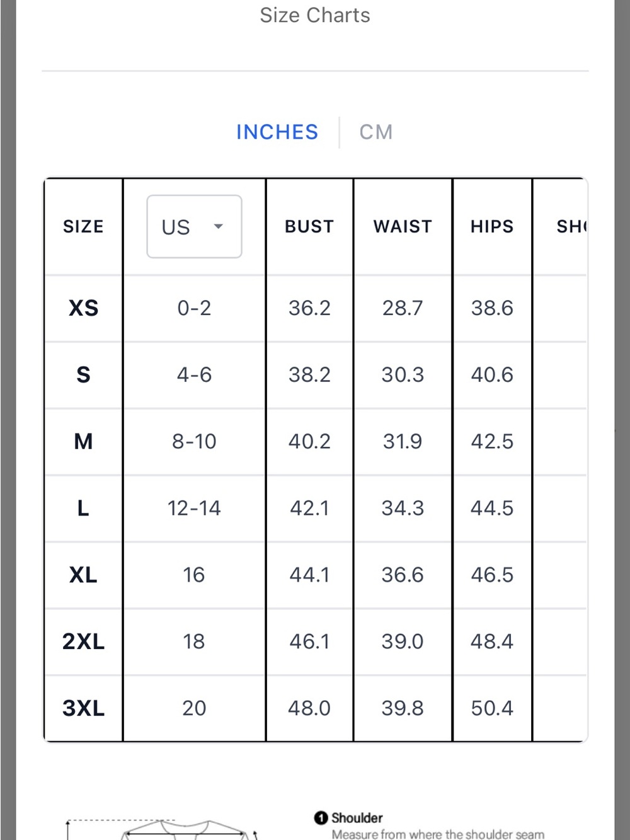Click the 12-14 US size cell
Image resolution: width=630 pixels, height=840 pixels.
pos(194,508)
